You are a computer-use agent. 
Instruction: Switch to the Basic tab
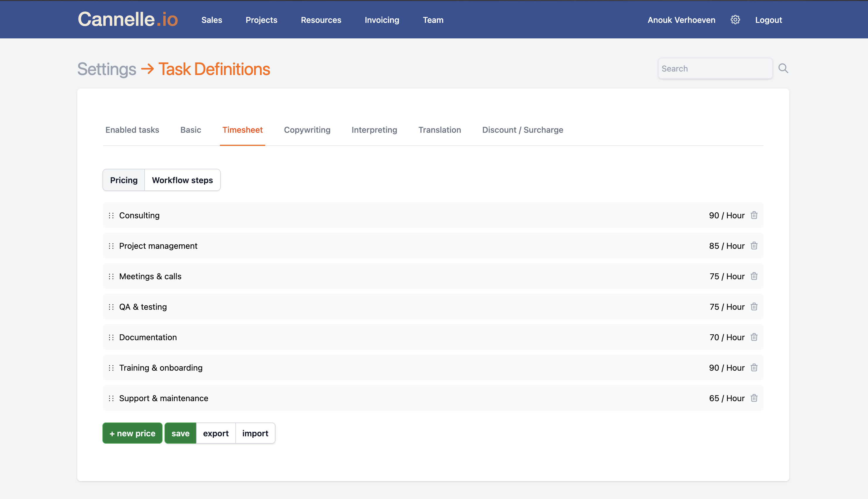pos(191,130)
